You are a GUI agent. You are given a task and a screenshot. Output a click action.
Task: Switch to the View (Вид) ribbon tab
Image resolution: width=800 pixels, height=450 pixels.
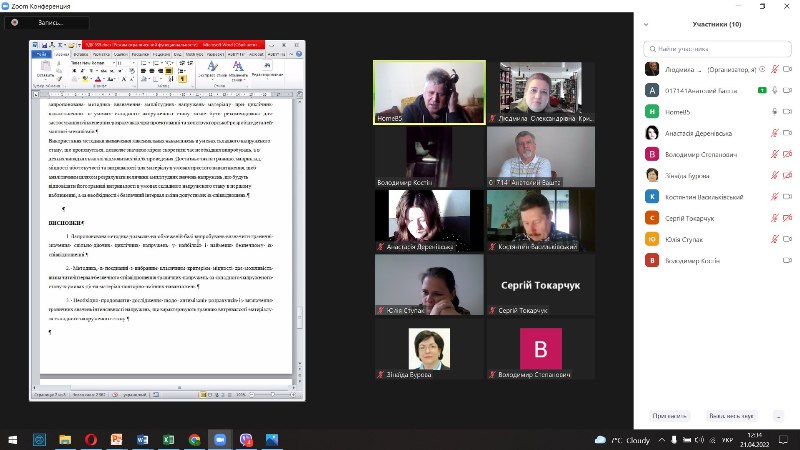(x=178, y=54)
